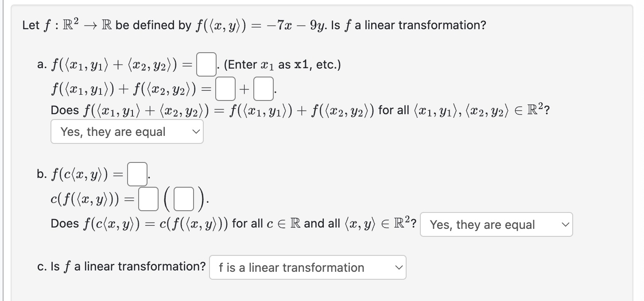Open the linear transformation dropdown
This screenshot has width=644, height=301.
pos(307,267)
